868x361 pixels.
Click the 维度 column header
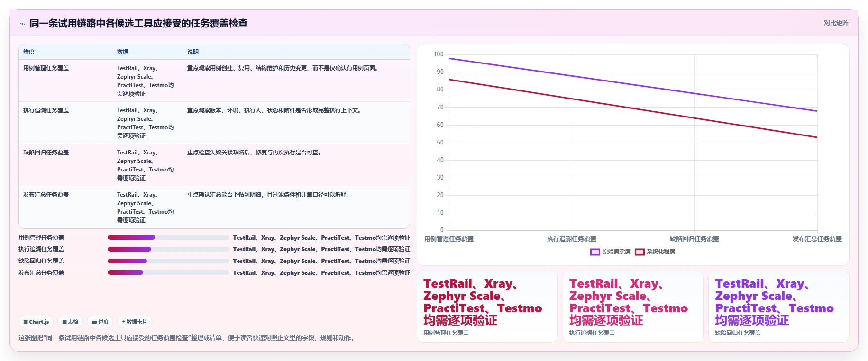[29, 52]
